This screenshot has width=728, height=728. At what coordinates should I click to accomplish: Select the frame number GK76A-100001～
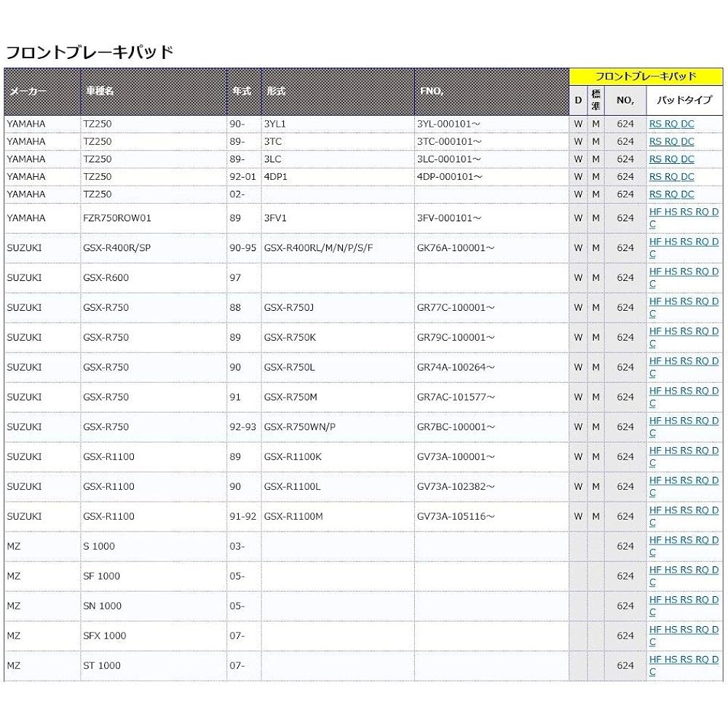[456, 248]
